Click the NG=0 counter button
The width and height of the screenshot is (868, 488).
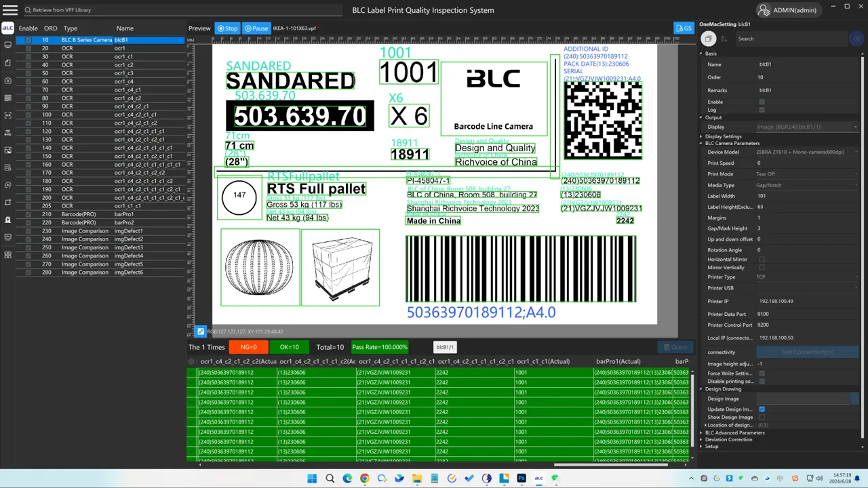(249, 347)
